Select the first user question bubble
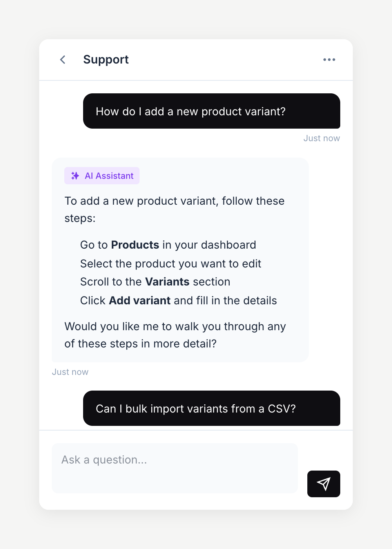 (212, 111)
